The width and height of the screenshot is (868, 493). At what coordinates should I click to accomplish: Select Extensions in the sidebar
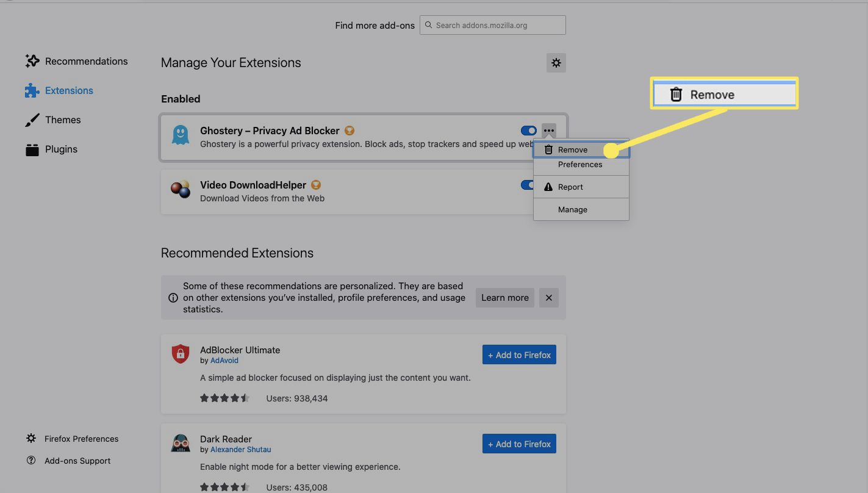point(59,90)
